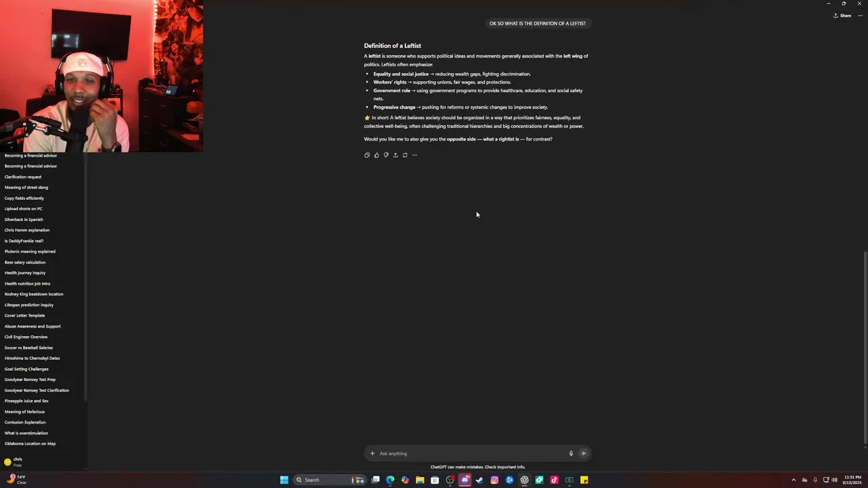Open Abuse Awareness and Support chat
The image size is (868, 488).
click(x=33, y=326)
